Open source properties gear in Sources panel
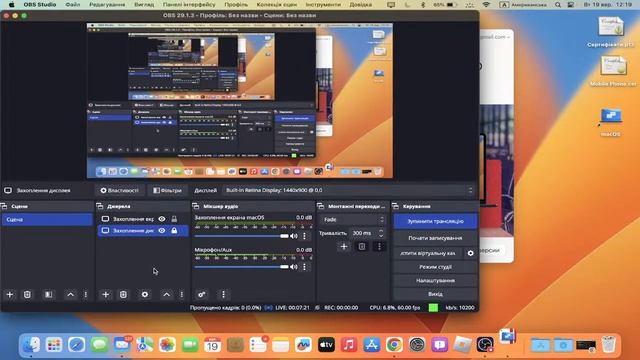The width and height of the screenshot is (640, 360). click(x=145, y=294)
